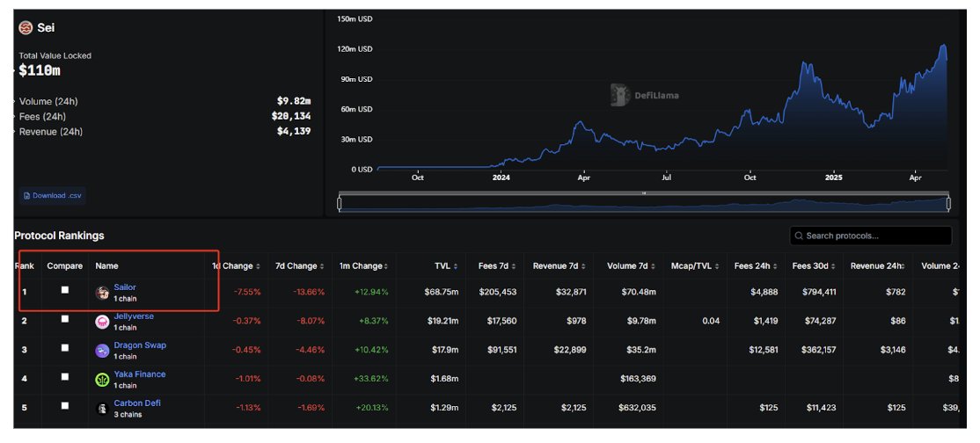Sort table by Revenue 7d column

[559, 266]
